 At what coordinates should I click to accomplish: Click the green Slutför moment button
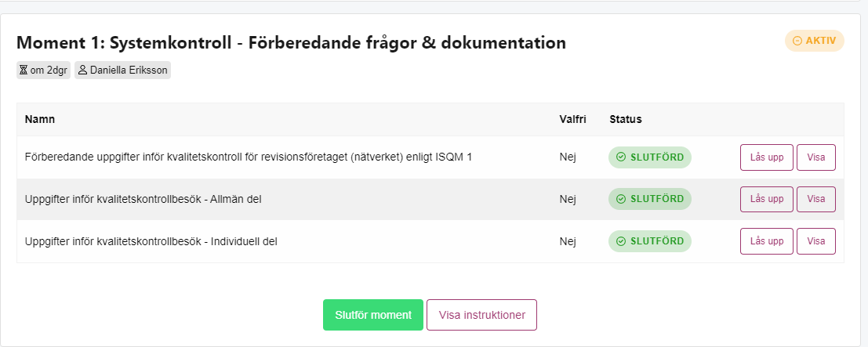(x=373, y=315)
